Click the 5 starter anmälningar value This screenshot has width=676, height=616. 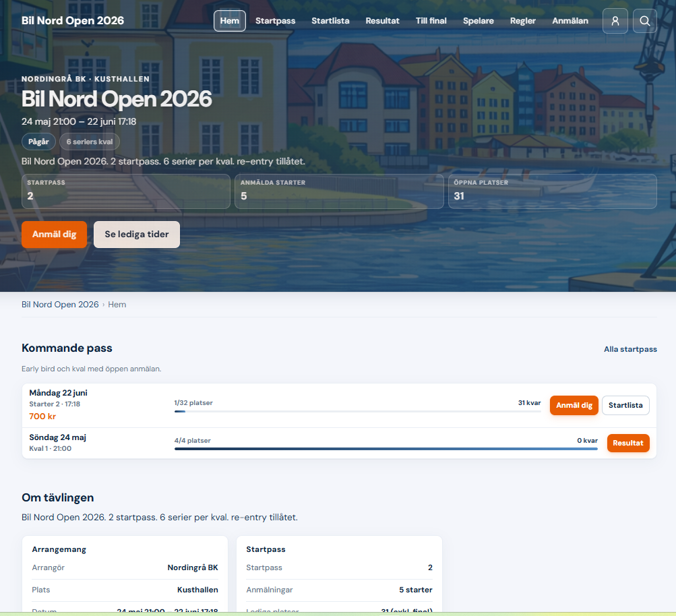coord(416,590)
